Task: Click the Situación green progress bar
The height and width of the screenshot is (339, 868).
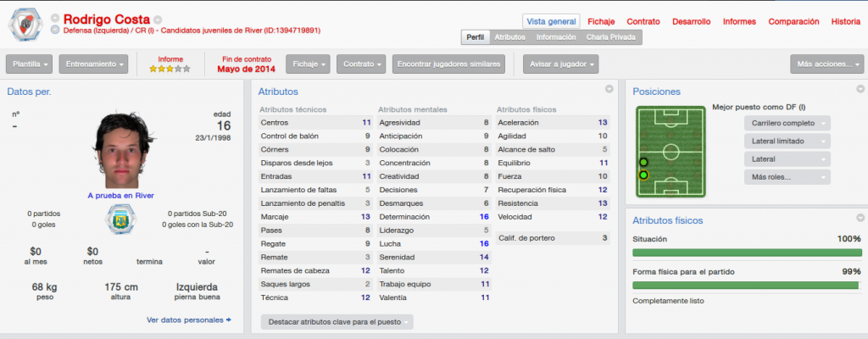Action: tap(747, 253)
